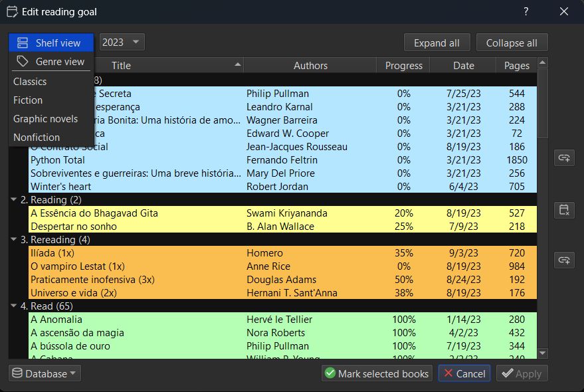Click the Edit reading goal window icon

pos(12,11)
